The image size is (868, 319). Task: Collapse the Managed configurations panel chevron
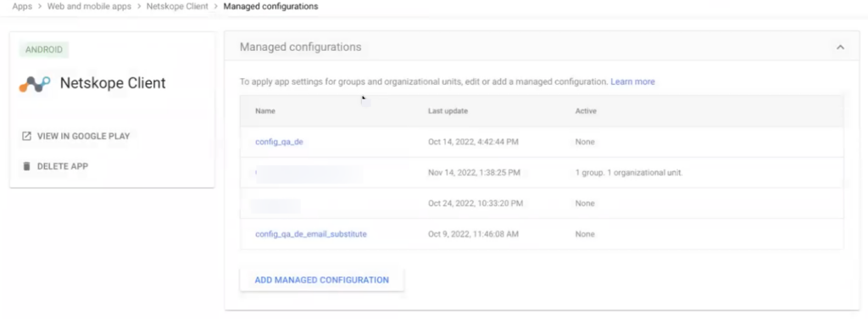pos(840,47)
